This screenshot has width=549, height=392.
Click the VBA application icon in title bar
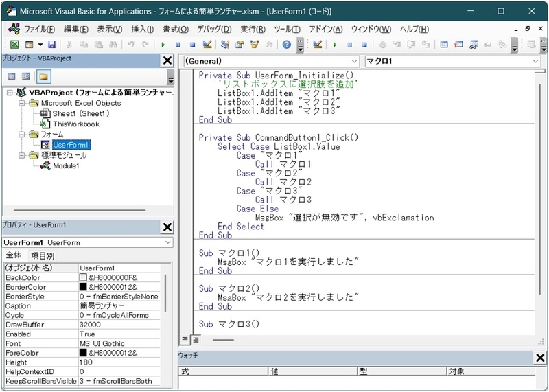[x=11, y=11]
